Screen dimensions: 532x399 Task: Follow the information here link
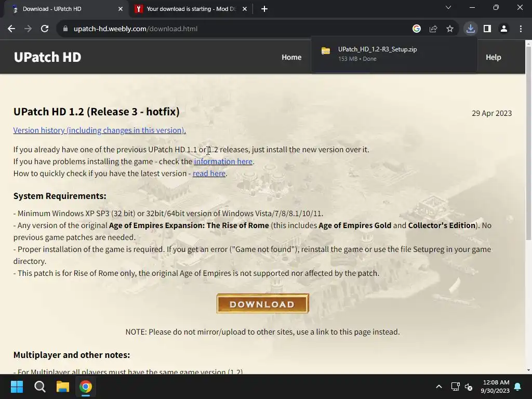(x=223, y=162)
